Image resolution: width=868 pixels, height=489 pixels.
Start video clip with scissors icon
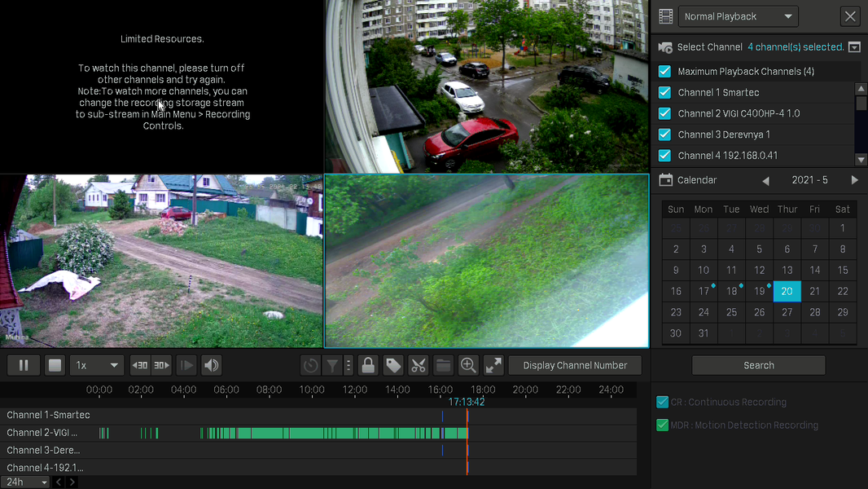tap(419, 365)
